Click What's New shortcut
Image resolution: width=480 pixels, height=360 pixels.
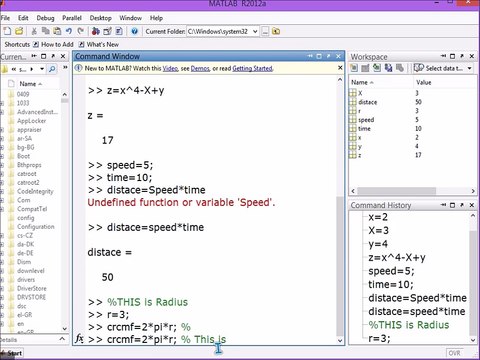[x=99, y=44]
